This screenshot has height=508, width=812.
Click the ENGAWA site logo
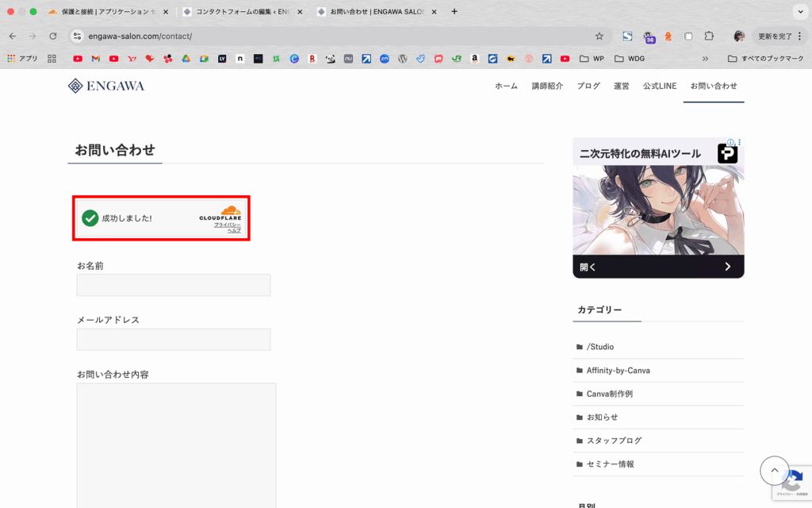106,86
